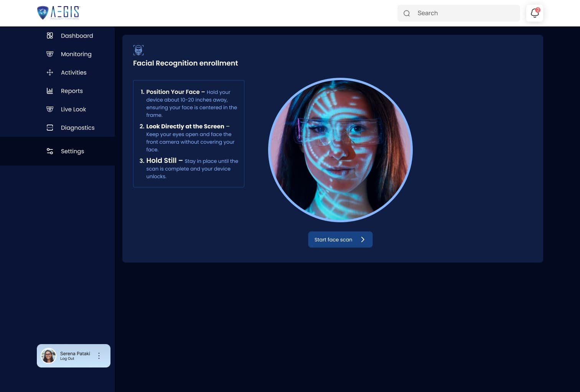Click Serena Pataki's profile avatar
Screen dimensions: 580x392
(49, 356)
